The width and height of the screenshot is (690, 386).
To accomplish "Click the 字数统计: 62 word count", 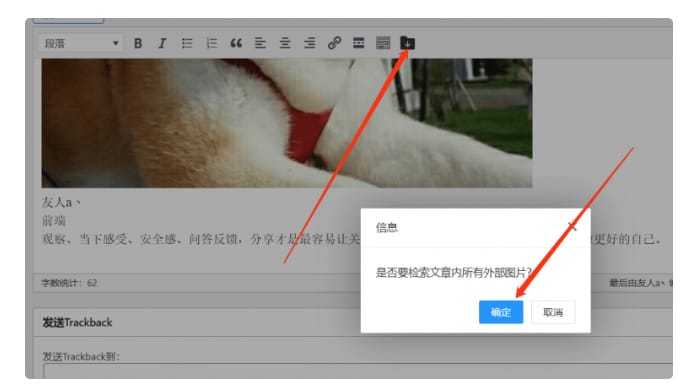I will (69, 283).
